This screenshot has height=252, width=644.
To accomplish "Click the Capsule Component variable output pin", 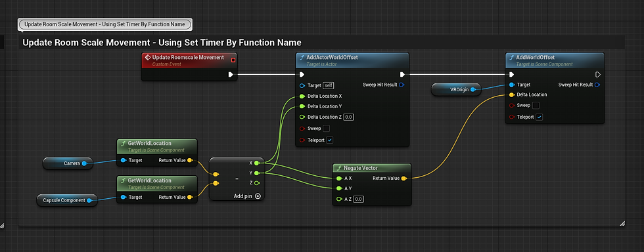I will pyautogui.click(x=89, y=200).
